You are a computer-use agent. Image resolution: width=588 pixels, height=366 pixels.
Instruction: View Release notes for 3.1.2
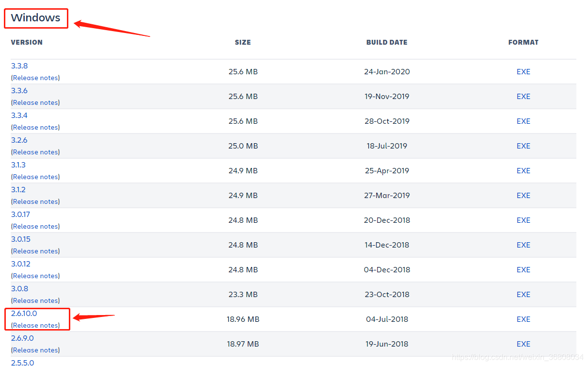(x=35, y=201)
